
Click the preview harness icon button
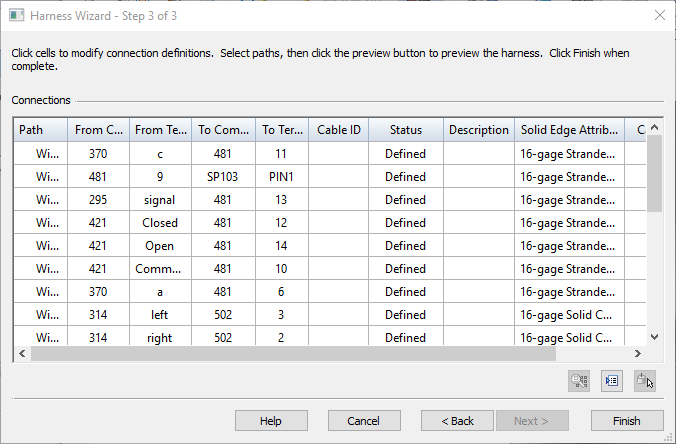(x=579, y=380)
